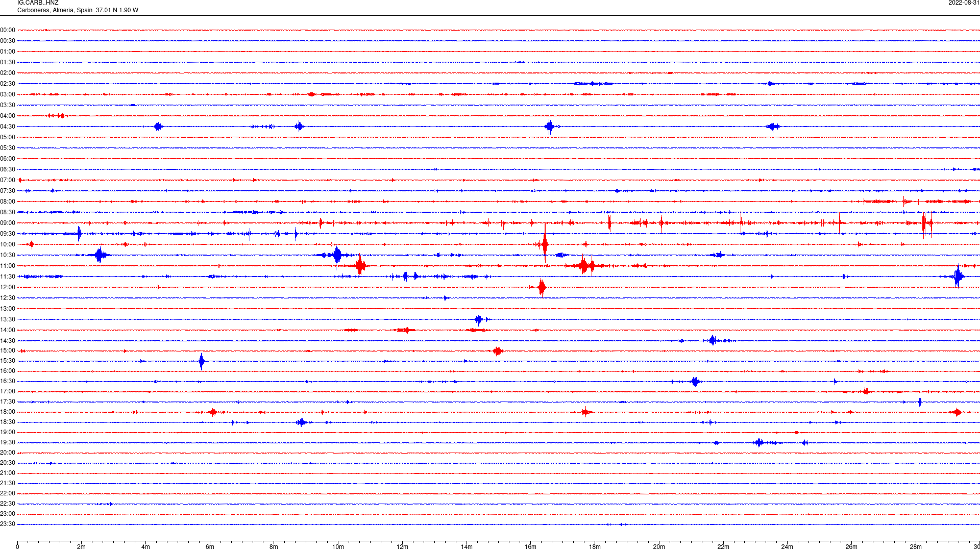
Task: Click the 06:00 time label
Action: tap(8, 159)
